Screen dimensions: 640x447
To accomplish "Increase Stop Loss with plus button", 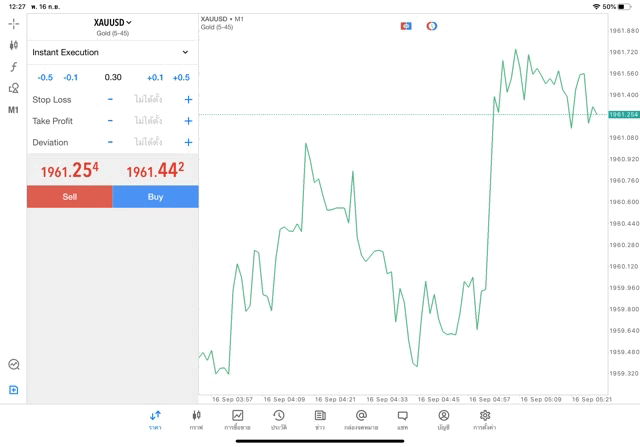I will (x=188, y=100).
